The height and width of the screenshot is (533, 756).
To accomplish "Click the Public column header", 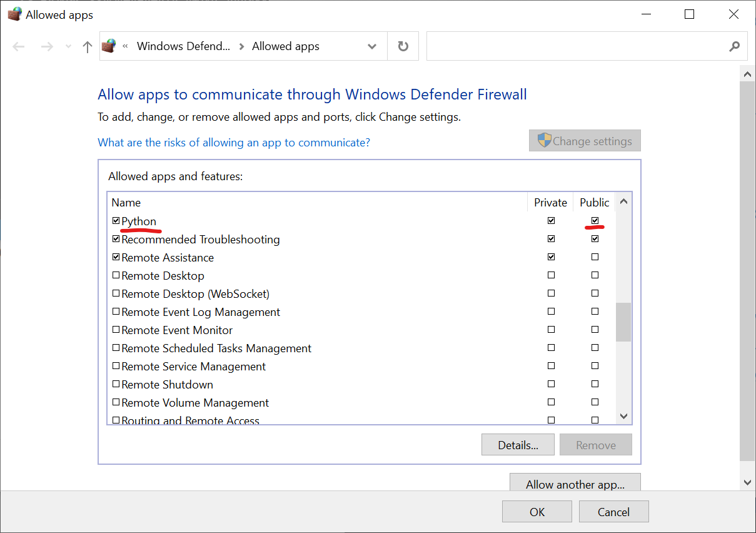I will point(594,203).
